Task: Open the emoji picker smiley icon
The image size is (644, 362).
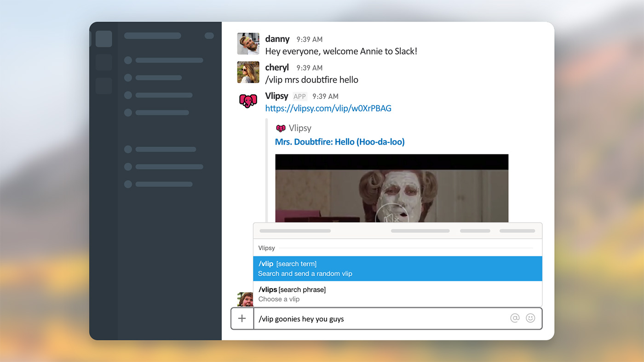Action: [530, 318]
